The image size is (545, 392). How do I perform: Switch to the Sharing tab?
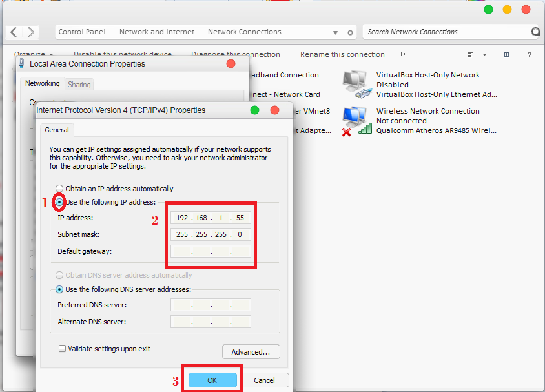[x=79, y=84]
